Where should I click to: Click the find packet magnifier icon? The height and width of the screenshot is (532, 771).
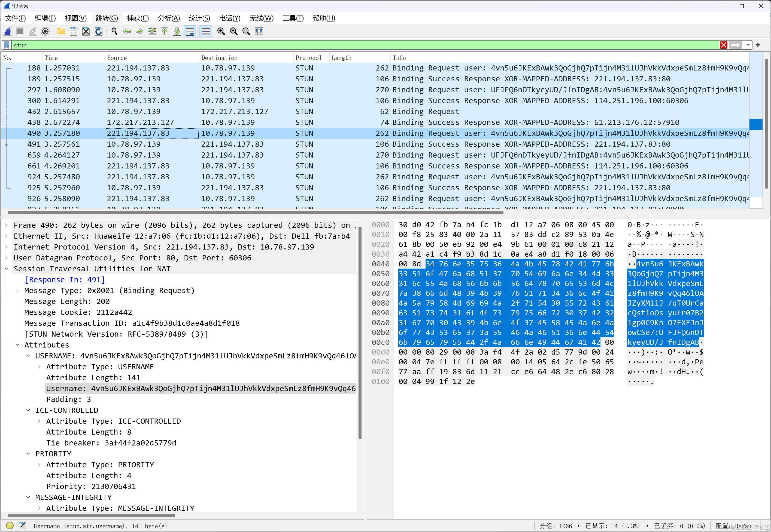point(114,31)
